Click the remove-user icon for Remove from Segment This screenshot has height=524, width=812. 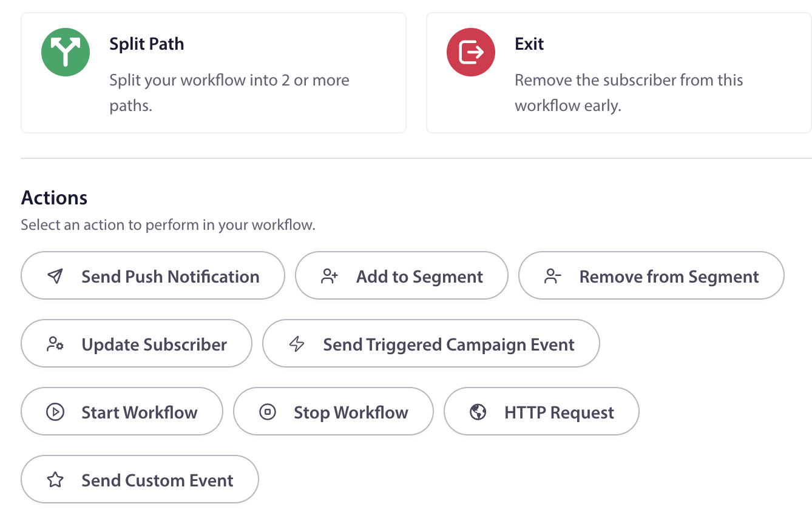tap(553, 277)
